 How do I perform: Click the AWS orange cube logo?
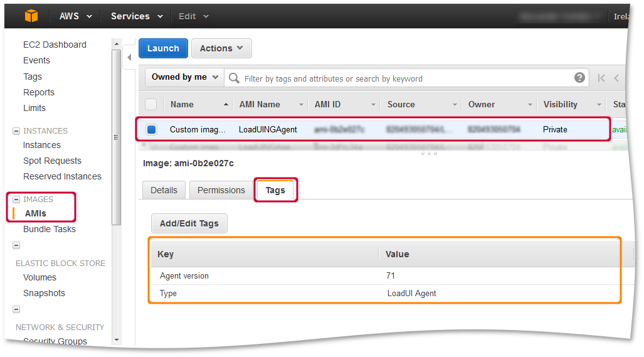click(x=31, y=16)
